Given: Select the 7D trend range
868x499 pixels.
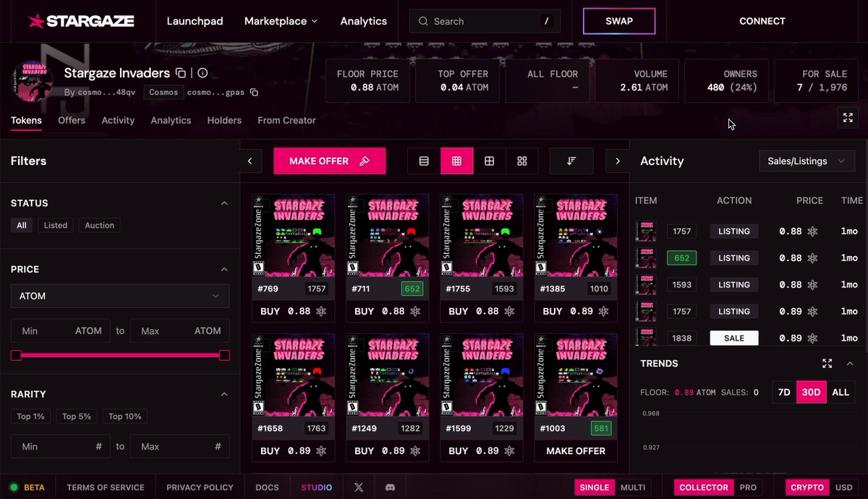Looking at the screenshot, I should point(784,392).
